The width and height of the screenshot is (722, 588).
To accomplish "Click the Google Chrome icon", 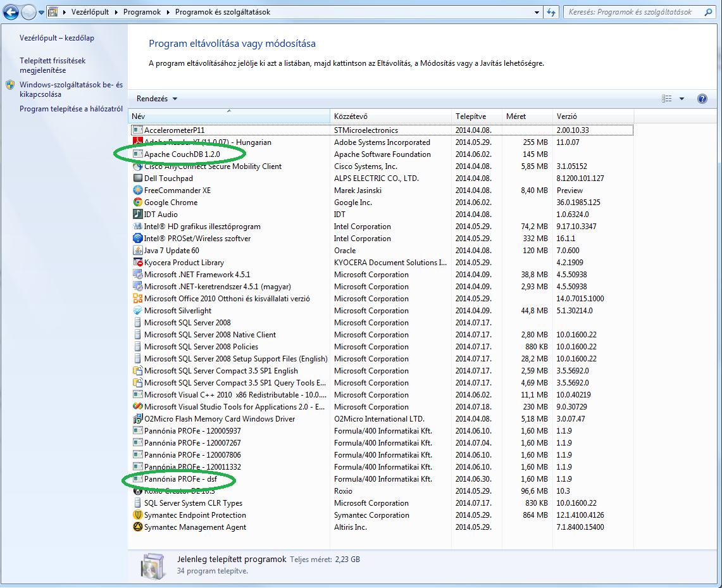I will point(137,202).
